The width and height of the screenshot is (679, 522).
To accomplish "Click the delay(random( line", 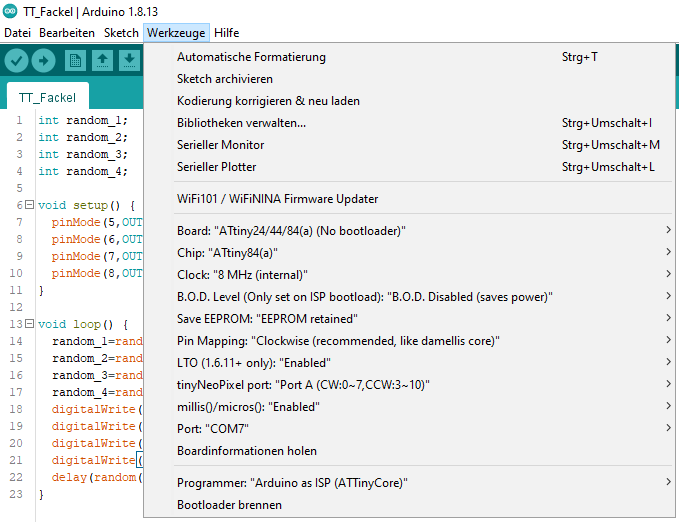I will point(97,477).
